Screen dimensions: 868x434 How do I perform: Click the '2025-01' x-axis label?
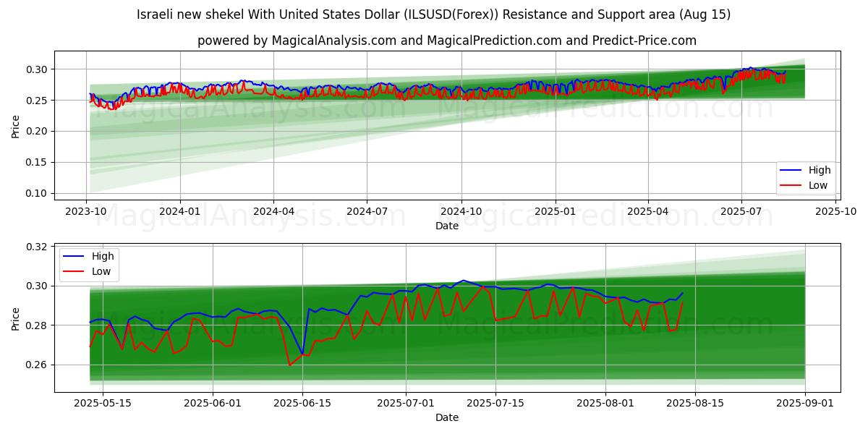coord(556,211)
